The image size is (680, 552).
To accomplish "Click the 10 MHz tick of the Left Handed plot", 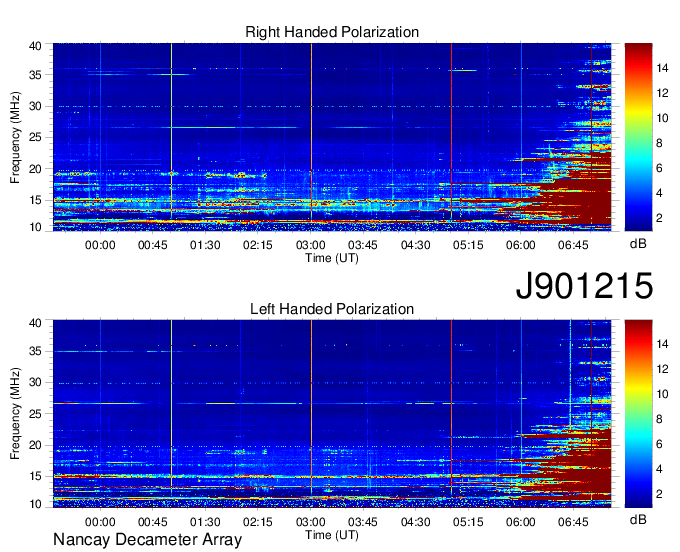I will (x=36, y=504).
